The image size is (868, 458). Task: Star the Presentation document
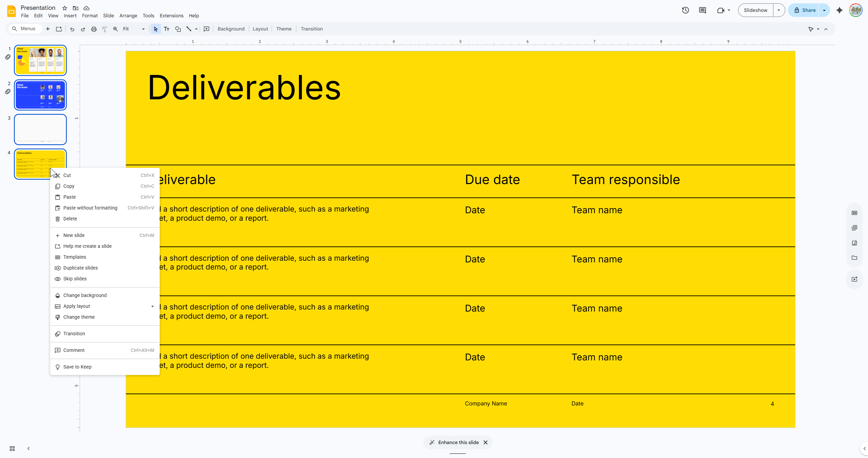pyautogui.click(x=65, y=8)
